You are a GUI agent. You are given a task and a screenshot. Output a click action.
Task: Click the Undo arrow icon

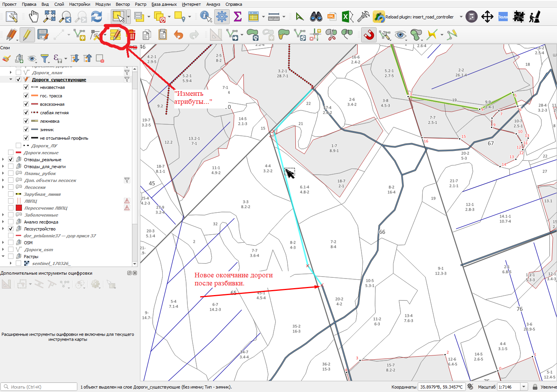178,35
